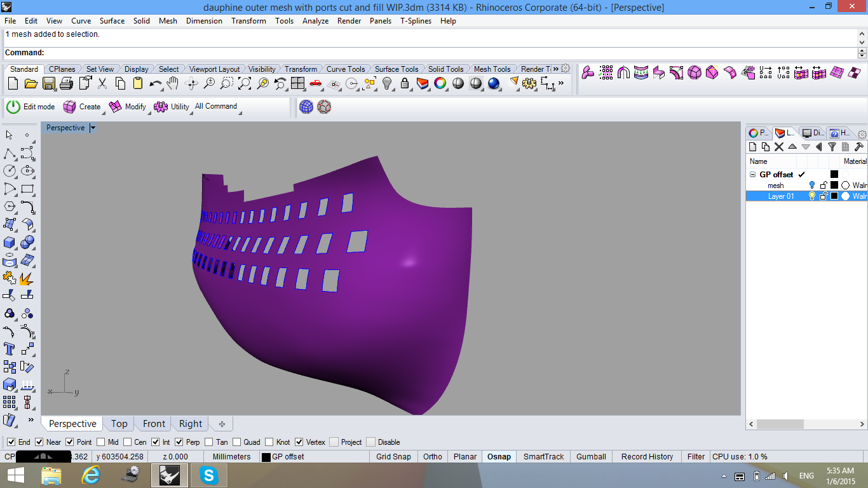Show hidden system tray icons arrow
Screen dimensions: 868x488
click(724, 476)
